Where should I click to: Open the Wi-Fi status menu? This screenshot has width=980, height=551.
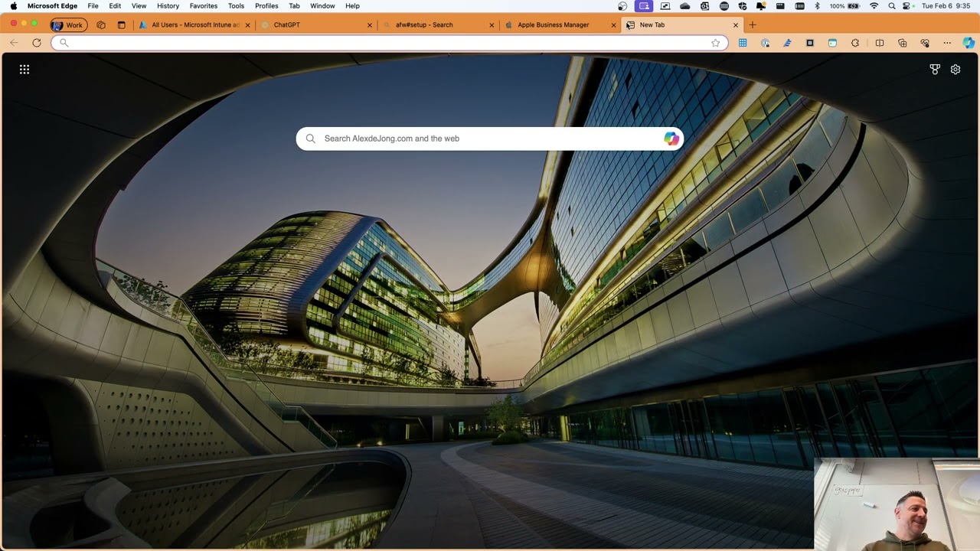coord(874,6)
